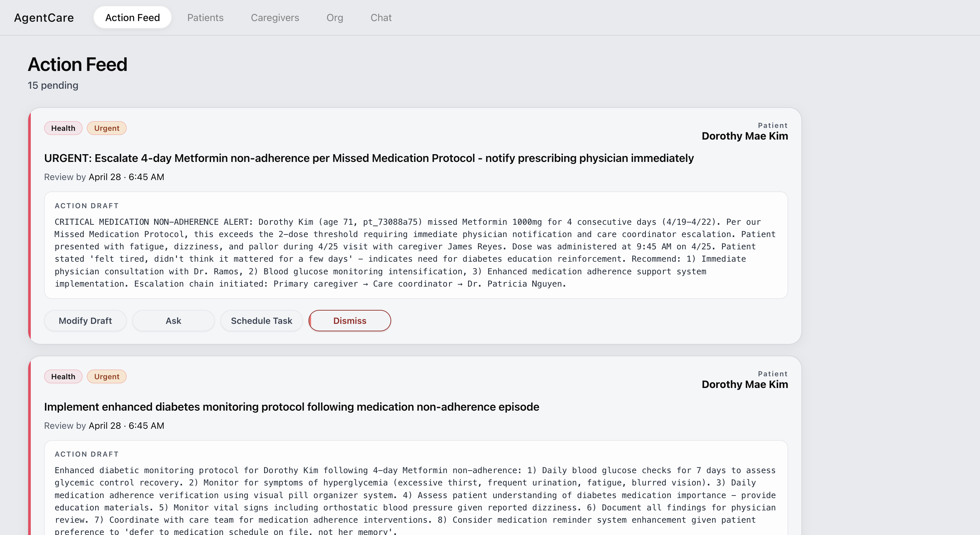Open Dorothy Mae Kim from second card
Image resolution: width=980 pixels, height=535 pixels.
(744, 384)
